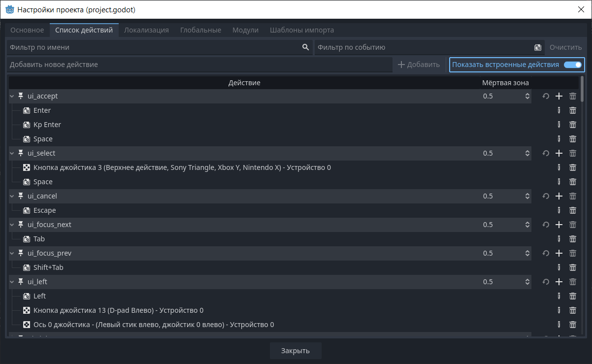The image size is (592, 364).
Task: Open the Шаблоны импорта tab
Action: [301, 30]
